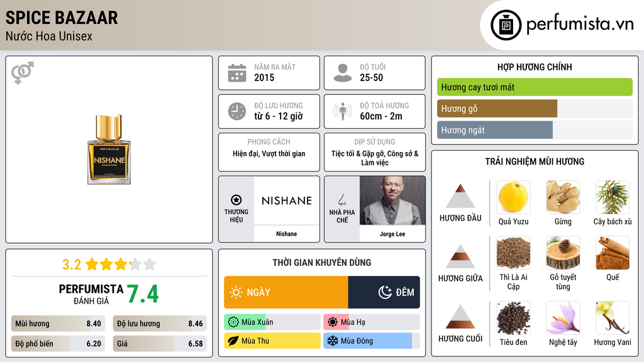Viewport: 644px width, 362px height.
Task: Click the clock icon beside Độ lưu hương
Action: pos(237,111)
